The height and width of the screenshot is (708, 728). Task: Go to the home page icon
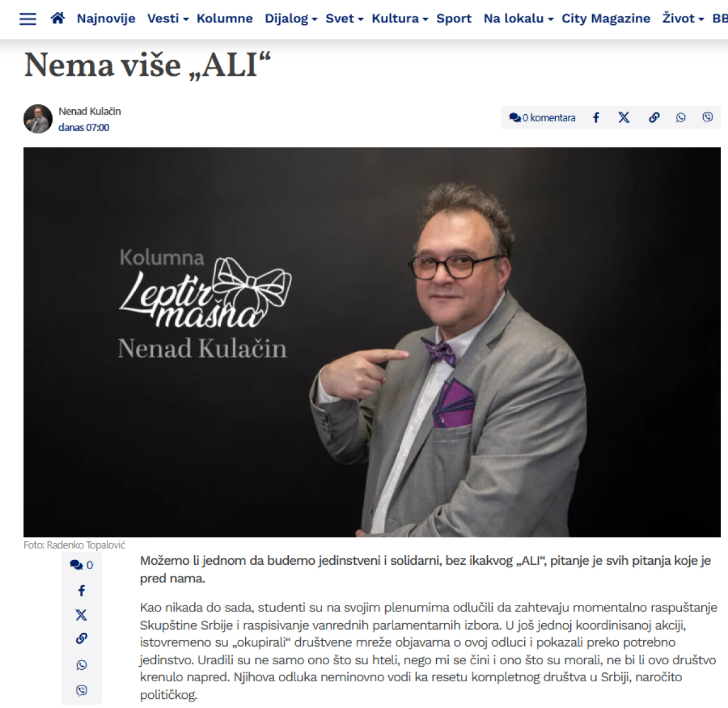(x=58, y=18)
